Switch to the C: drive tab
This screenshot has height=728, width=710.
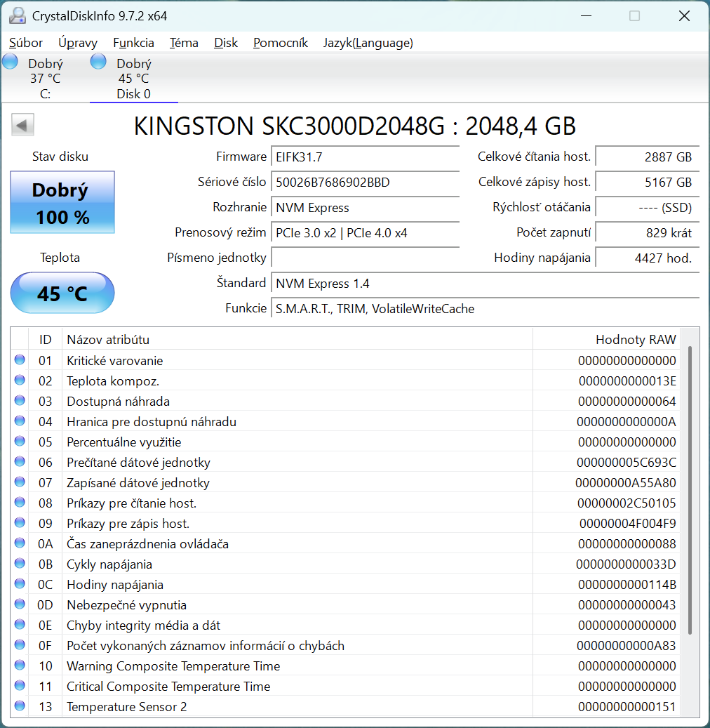tap(45, 77)
